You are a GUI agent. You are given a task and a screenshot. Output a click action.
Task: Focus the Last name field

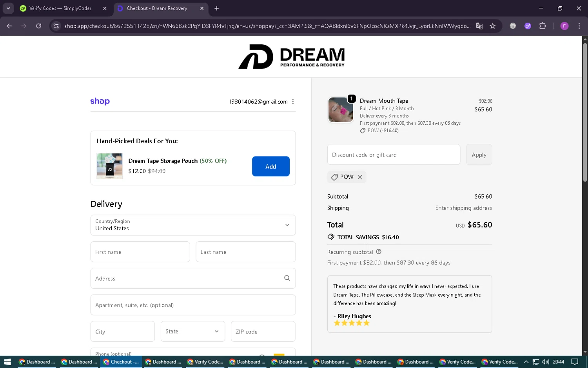(x=246, y=252)
